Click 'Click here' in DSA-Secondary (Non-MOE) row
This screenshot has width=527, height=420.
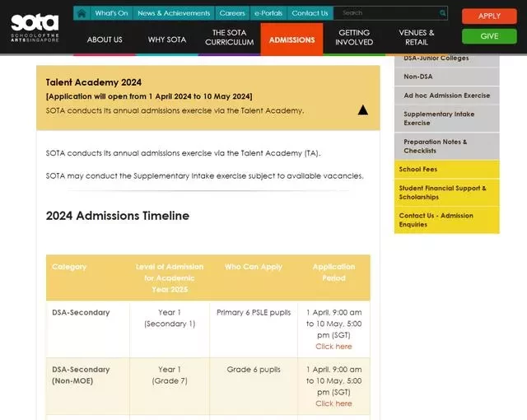click(x=333, y=404)
